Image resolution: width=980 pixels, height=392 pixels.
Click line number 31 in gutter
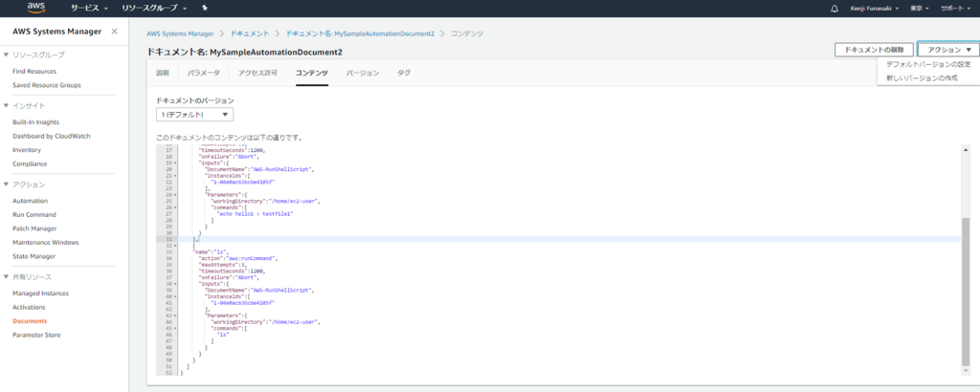coord(168,239)
